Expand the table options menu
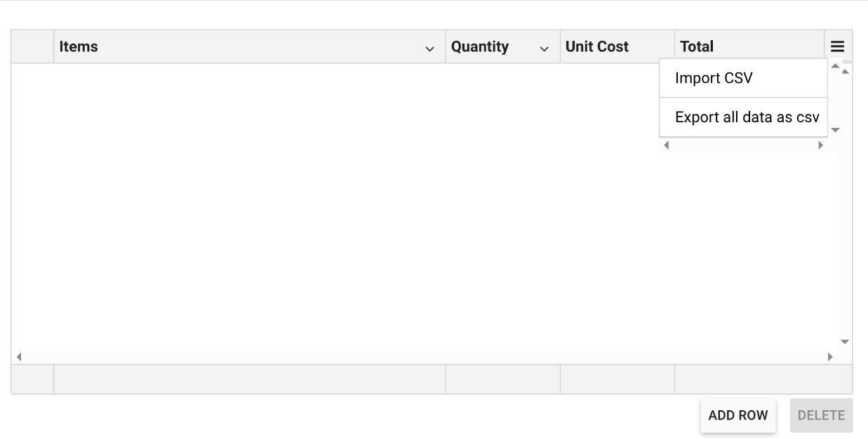This screenshot has width=868, height=439. (837, 46)
